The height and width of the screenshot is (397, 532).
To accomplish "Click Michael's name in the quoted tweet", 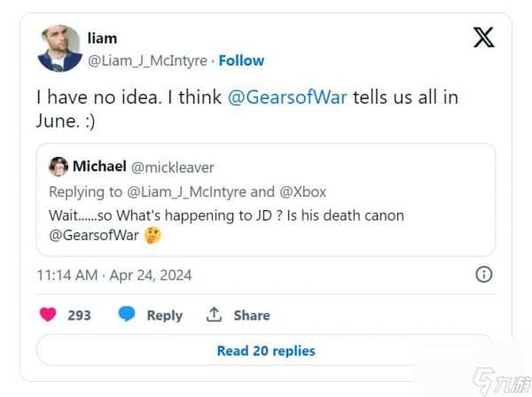I will pos(99,167).
